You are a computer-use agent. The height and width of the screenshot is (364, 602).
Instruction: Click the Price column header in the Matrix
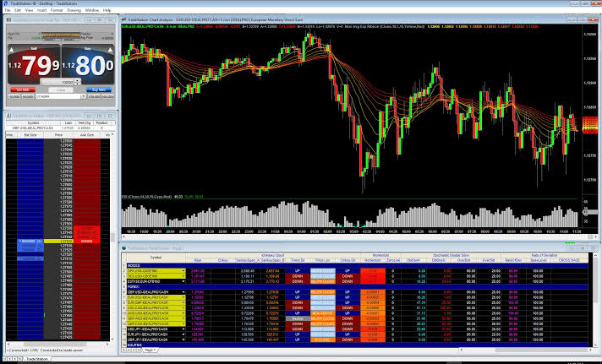pos(58,135)
